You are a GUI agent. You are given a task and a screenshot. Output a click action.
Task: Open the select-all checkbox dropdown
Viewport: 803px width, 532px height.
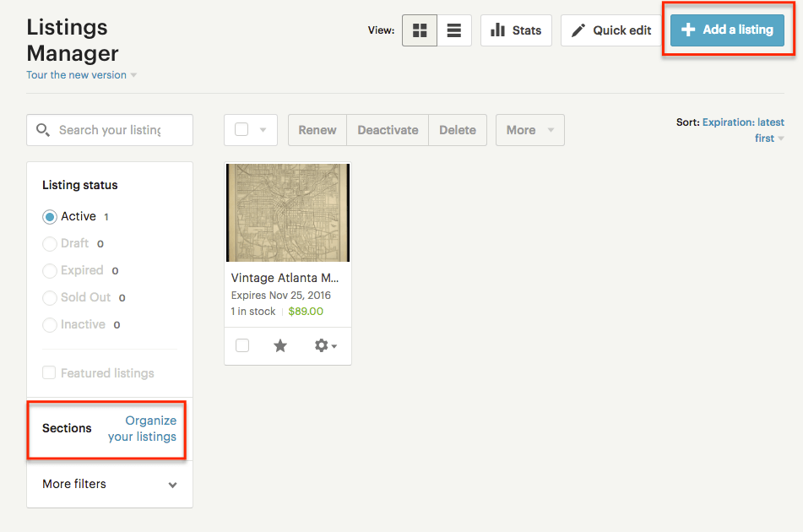[x=261, y=130]
